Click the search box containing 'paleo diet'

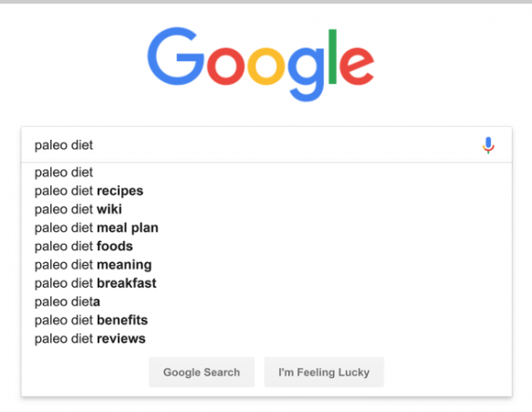(x=266, y=145)
